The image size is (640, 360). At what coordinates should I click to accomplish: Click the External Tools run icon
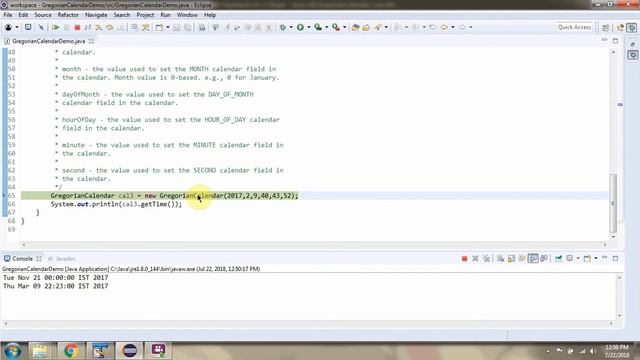336,27
